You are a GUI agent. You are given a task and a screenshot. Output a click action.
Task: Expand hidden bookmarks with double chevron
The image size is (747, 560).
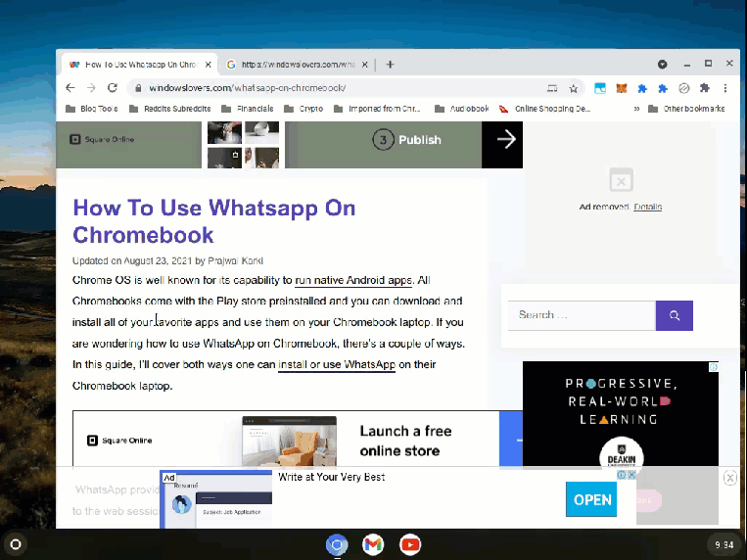[636, 109]
